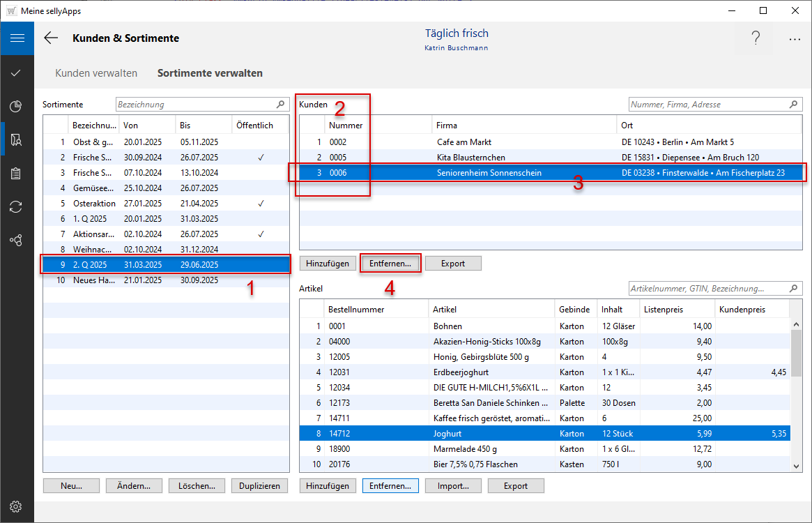The height and width of the screenshot is (523, 812).
Task: Click the sync arrows sidebar icon
Action: 17,206
